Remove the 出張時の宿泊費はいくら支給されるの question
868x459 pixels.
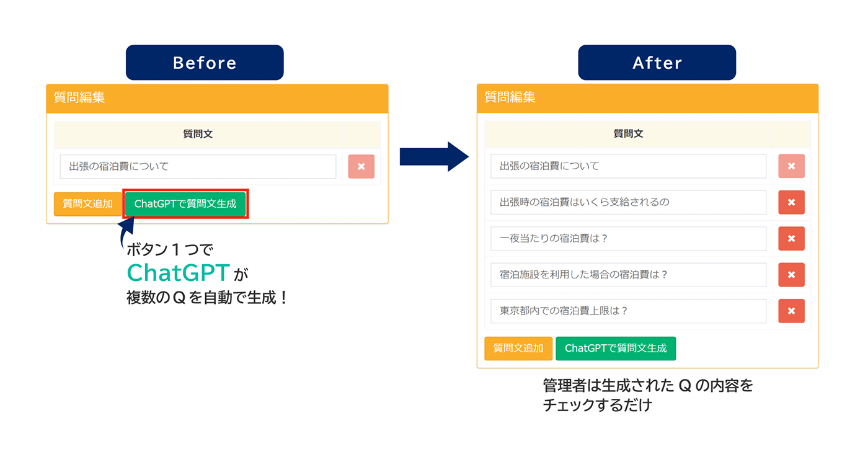tap(792, 202)
